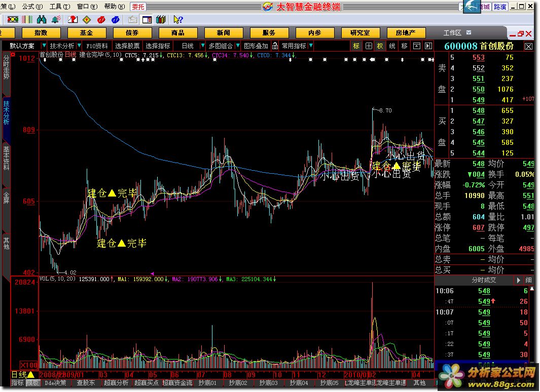Click the 研究室 yellow button
The width and height of the screenshot is (540, 392).
click(x=360, y=33)
